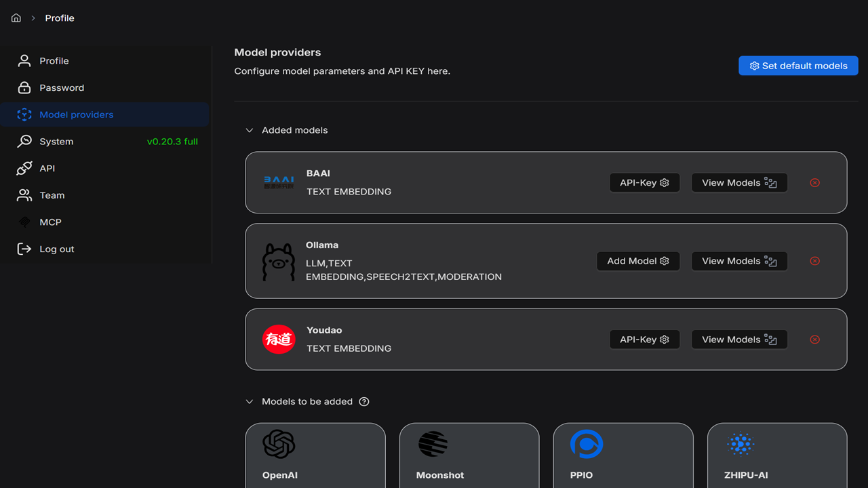The width and height of the screenshot is (868, 488).
Task: Click the Team people icon
Action: click(x=24, y=195)
